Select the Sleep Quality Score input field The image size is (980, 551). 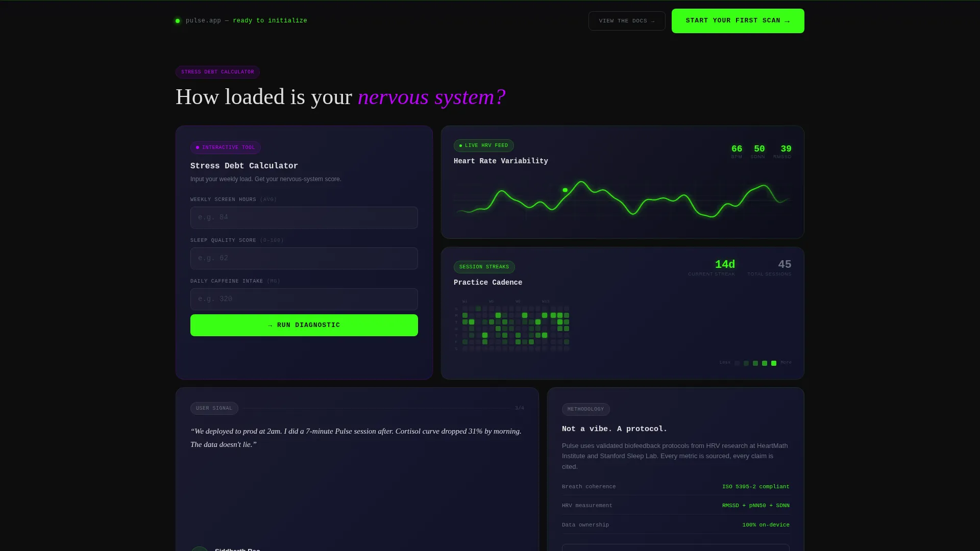pyautogui.click(x=304, y=258)
